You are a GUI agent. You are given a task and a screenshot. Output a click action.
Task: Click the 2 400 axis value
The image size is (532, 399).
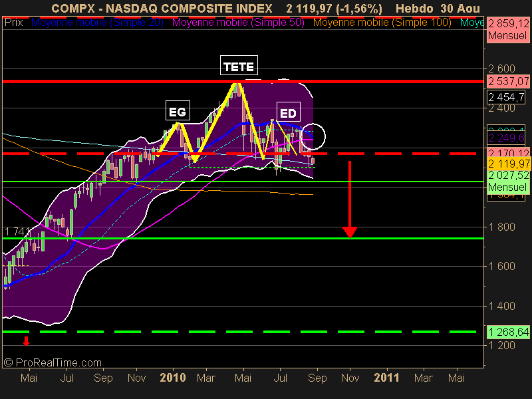coord(501,108)
